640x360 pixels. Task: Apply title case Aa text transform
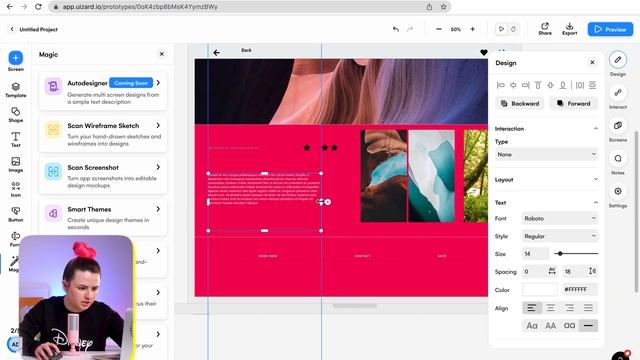pos(532,326)
